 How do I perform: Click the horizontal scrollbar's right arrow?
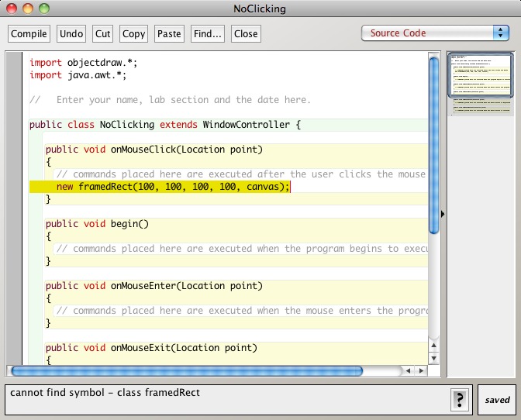point(422,371)
